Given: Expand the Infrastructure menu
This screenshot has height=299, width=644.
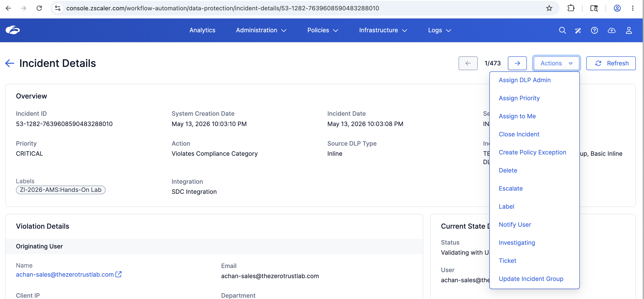Looking at the screenshot, I should [383, 30].
